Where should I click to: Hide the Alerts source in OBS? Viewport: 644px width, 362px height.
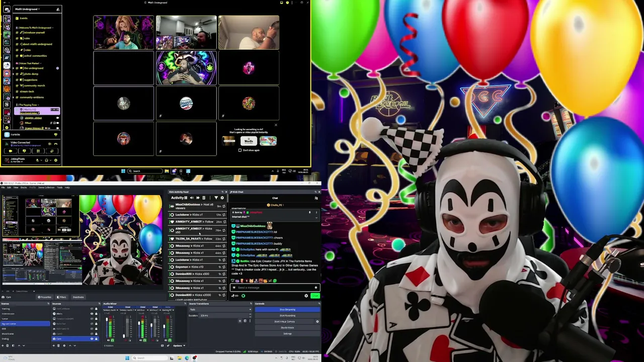[x=92, y=314]
